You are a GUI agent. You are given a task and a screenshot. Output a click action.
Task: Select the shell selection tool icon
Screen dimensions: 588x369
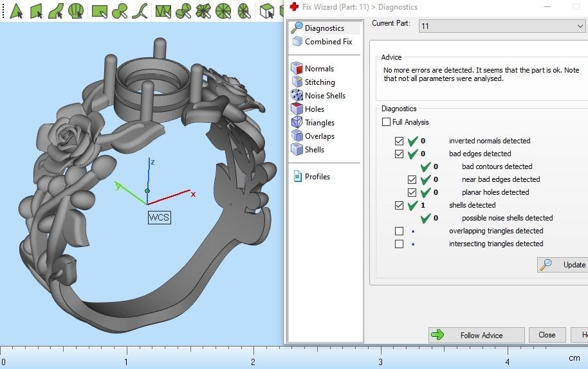coord(76,11)
